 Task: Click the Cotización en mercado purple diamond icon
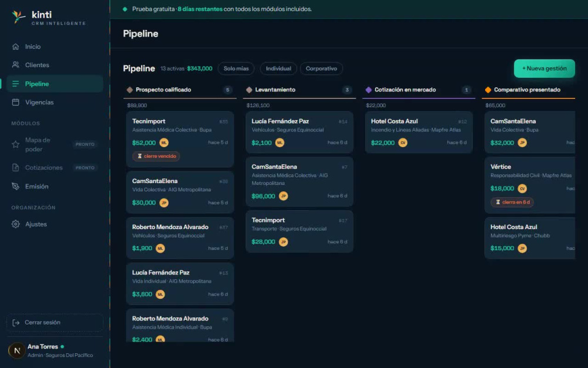coord(369,89)
